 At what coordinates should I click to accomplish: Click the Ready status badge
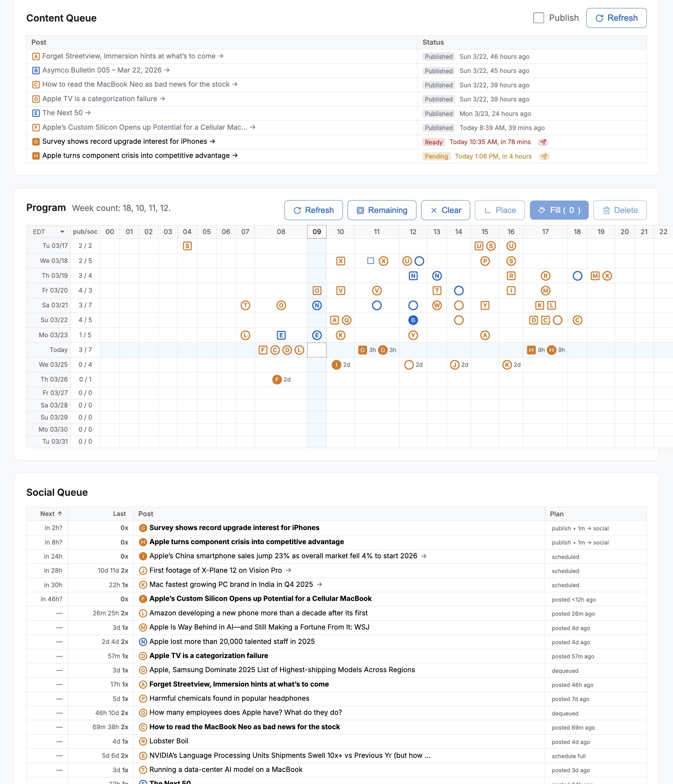point(434,142)
